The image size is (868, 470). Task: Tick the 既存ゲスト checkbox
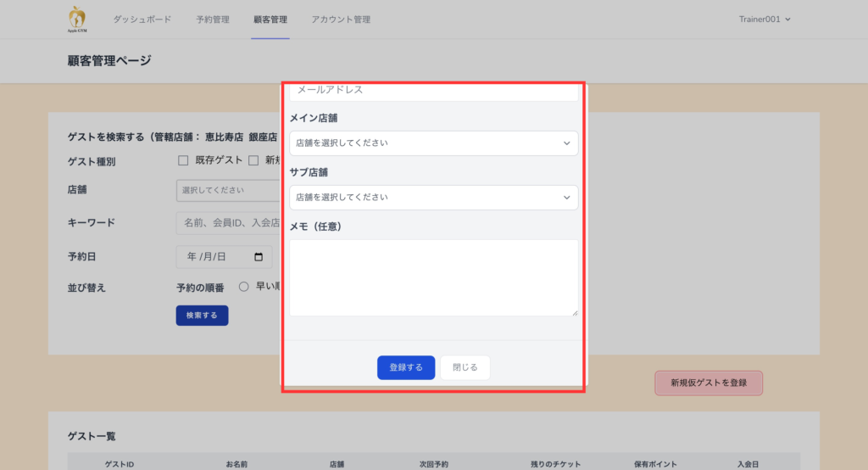coord(183,160)
